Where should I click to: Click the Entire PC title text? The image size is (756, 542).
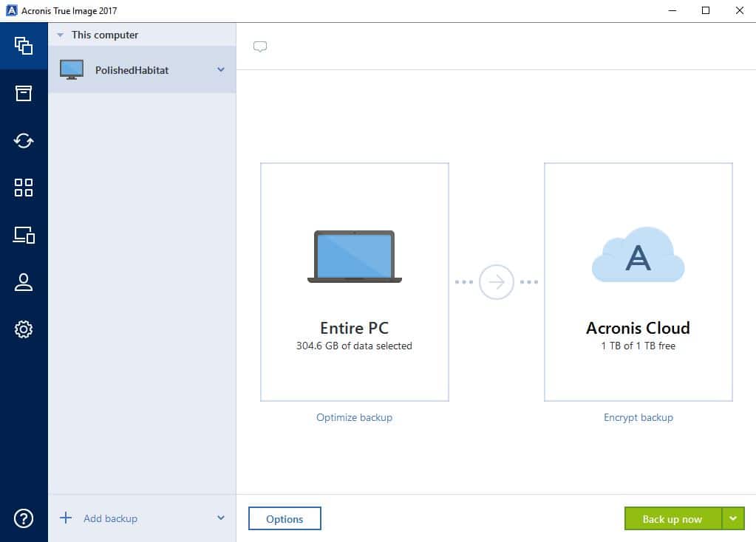355,328
